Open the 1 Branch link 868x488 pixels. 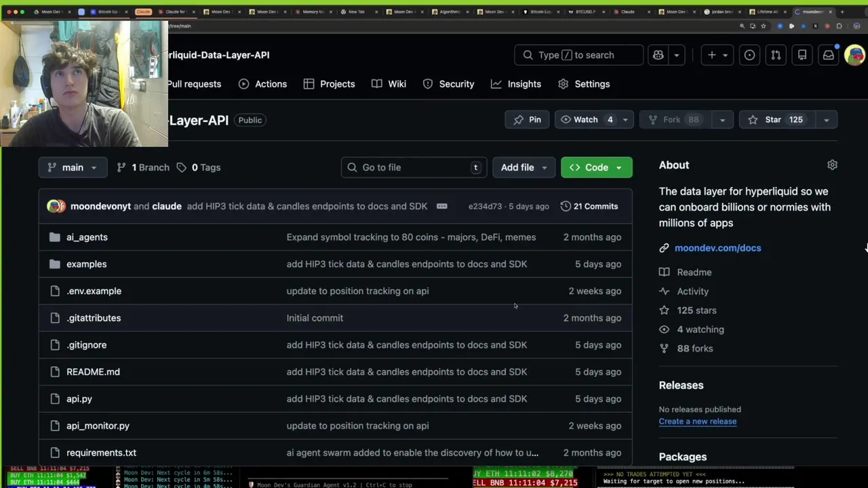click(143, 167)
